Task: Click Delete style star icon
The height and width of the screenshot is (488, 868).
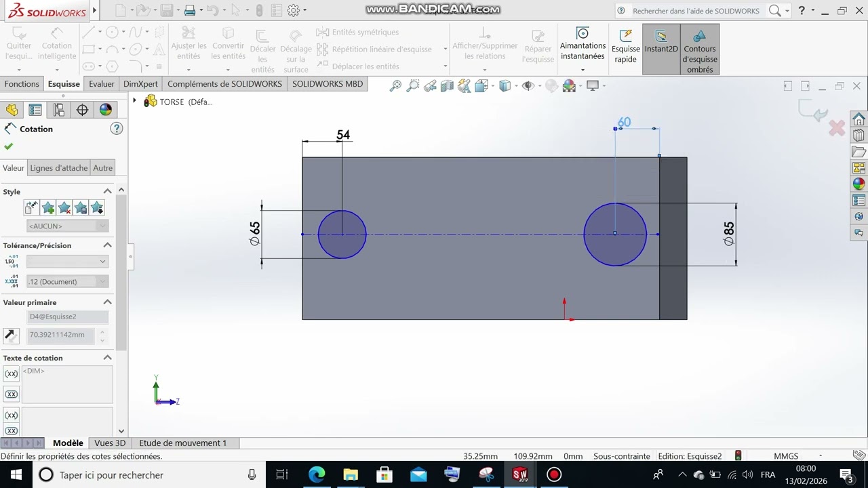Action: pos(64,207)
